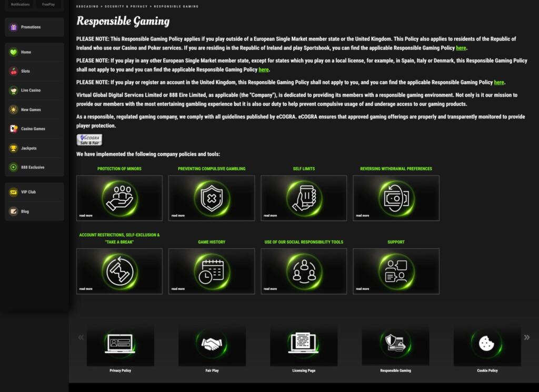This screenshot has width=539, height=392.
Task: Click 'read more' under Preventing Compulsive Gambling
Action: pyautogui.click(x=178, y=216)
